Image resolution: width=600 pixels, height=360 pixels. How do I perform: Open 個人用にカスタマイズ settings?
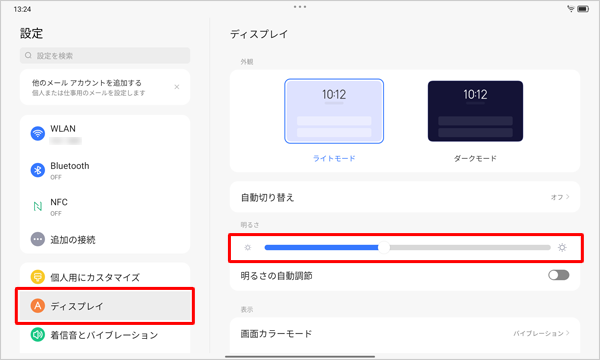point(105,277)
